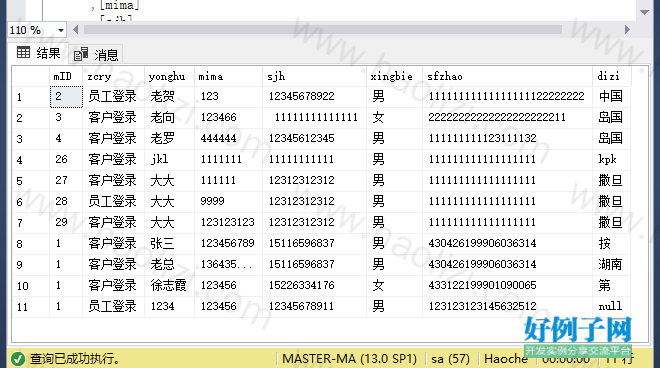Click yonghu cell 老总

point(170,265)
